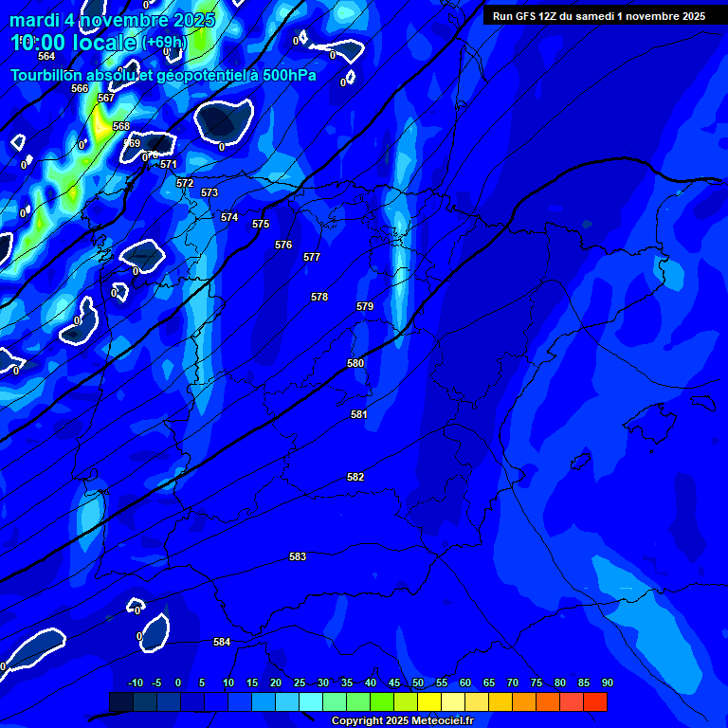Screen dimensions: 728x728
Task: Click the legend value 90
Action: (x=607, y=683)
